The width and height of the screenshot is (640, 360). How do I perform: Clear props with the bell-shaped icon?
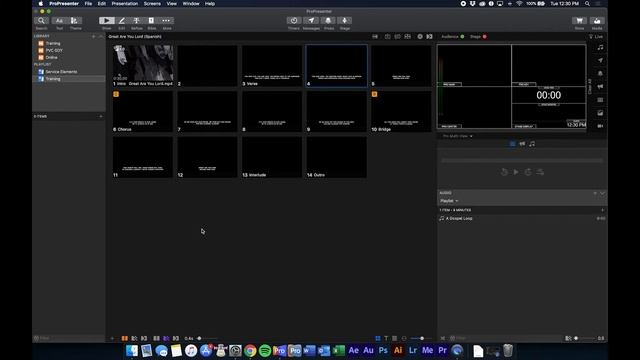(600, 73)
